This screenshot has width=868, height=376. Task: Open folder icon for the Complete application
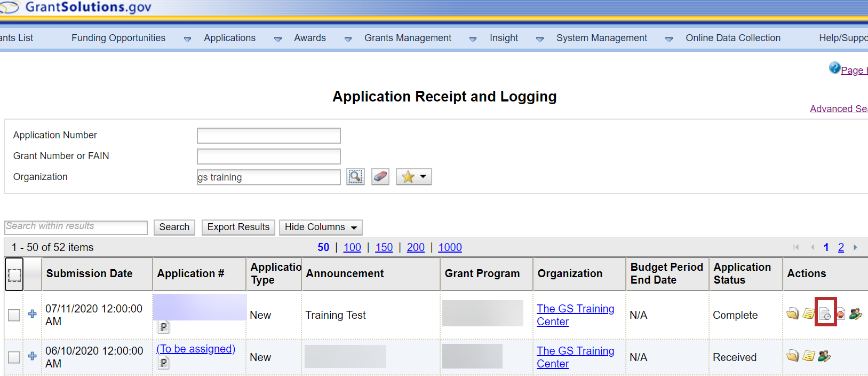[793, 314]
